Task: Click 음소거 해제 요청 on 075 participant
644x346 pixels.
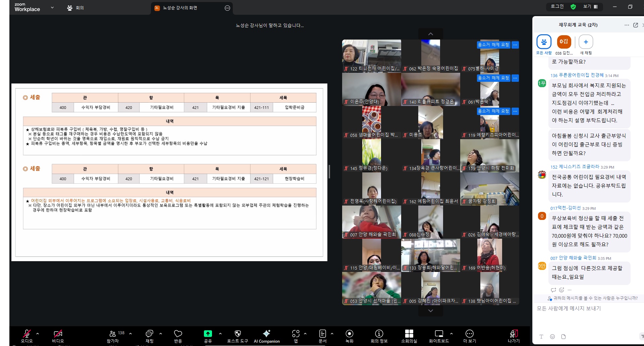Action: click(x=493, y=45)
